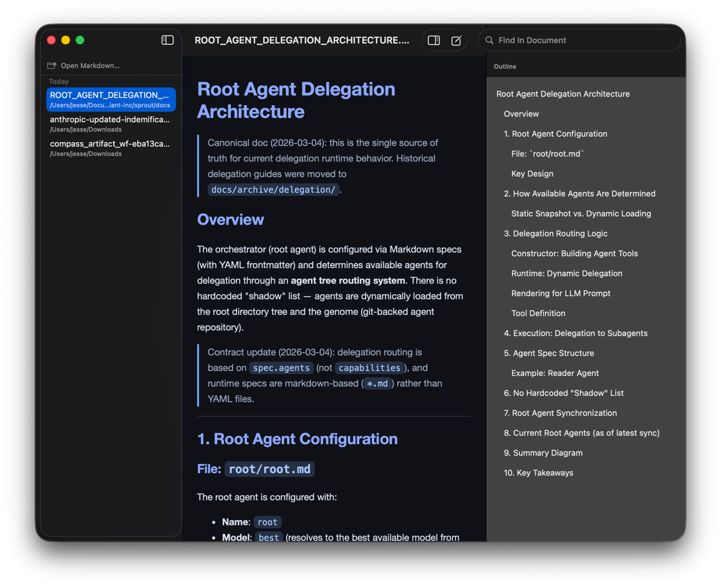This screenshot has height=588, width=721.
Task: Open '3. Delegation Routing Logic' from the outline
Action: coord(558,233)
